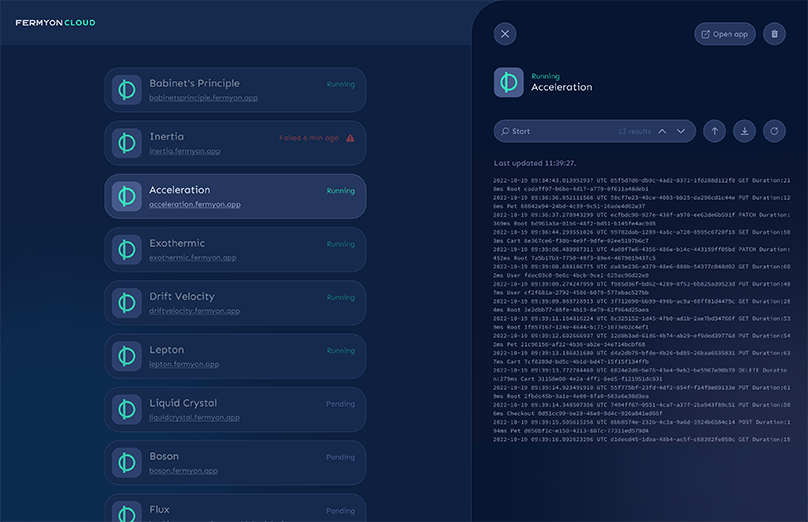This screenshot has height=522, width=808.
Task: Open the acceleration.fermyon.app link
Action: (195, 204)
